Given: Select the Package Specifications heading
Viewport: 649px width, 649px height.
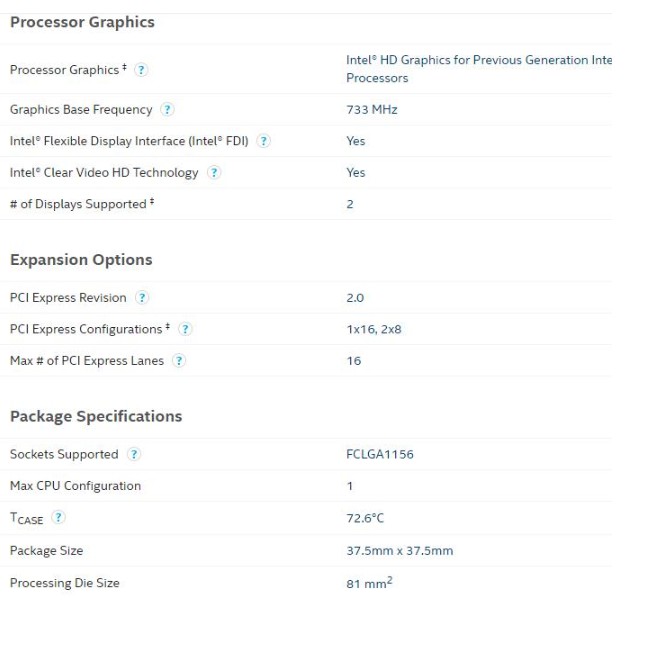Looking at the screenshot, I should point(96,417).
